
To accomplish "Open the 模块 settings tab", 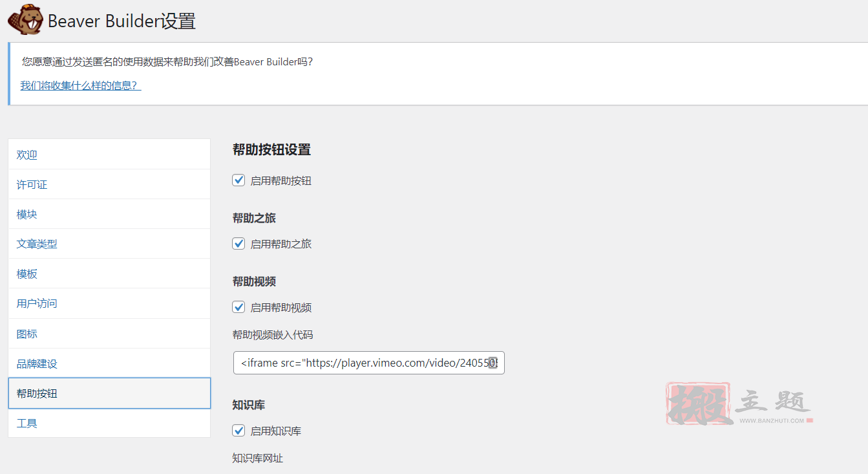I will pyautogui.click(x=109, y=214).
